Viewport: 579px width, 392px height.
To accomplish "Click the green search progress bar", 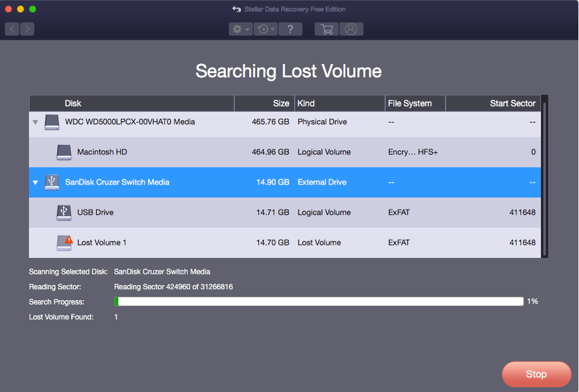I will [319, 302].
